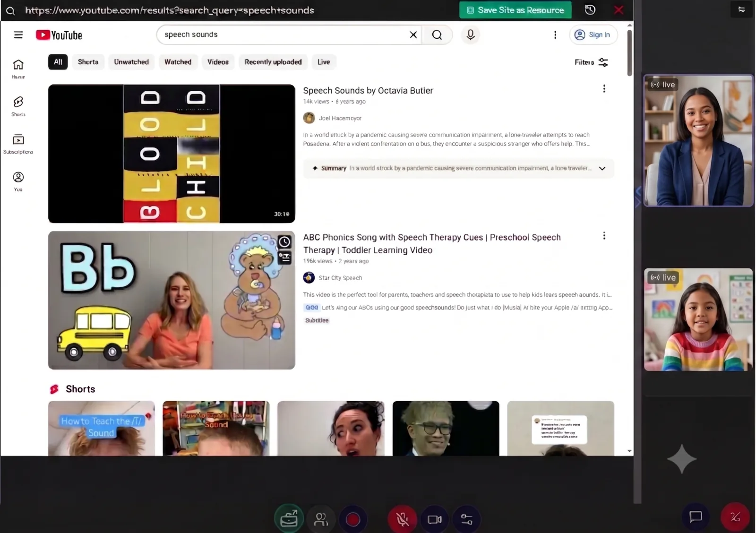
Task: Collapse the video panel chevron handle
Action: 637,197
